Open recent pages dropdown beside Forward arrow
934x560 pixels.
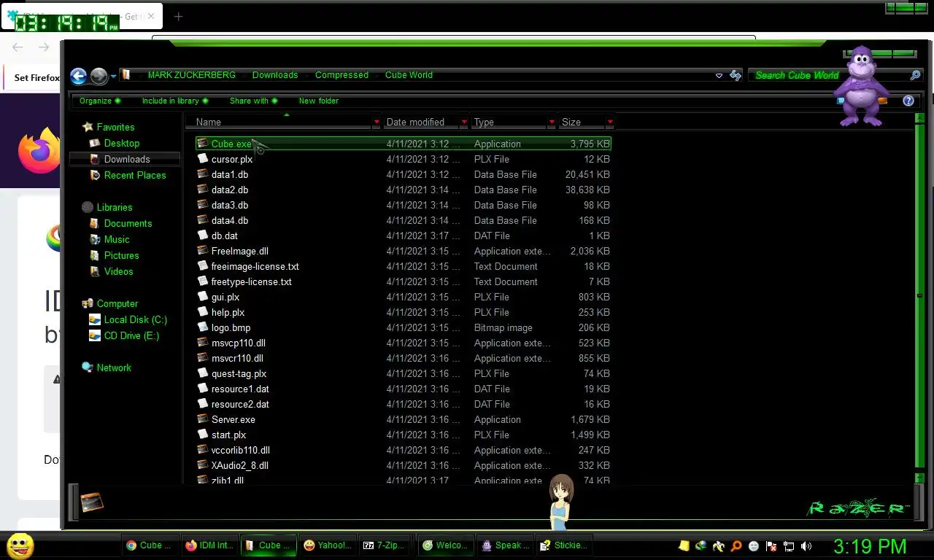pyautogui.click(x=114, y=76)
